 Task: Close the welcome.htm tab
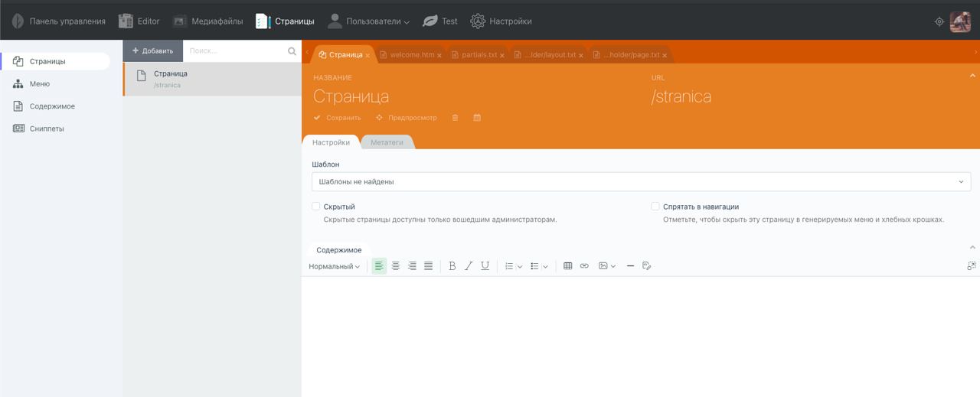pyautogui.click(x=439, y=56)
